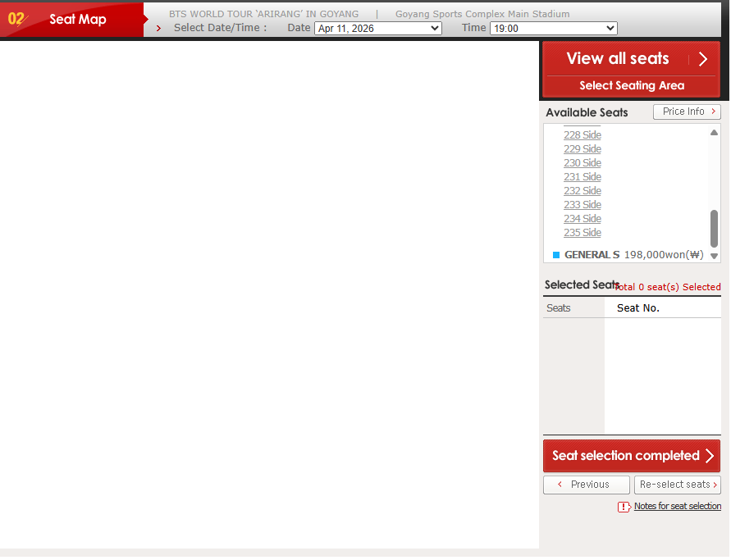Click the Seat No. column header
The image size is (731, 560).
pyautogui.click(x=637, y=308)
